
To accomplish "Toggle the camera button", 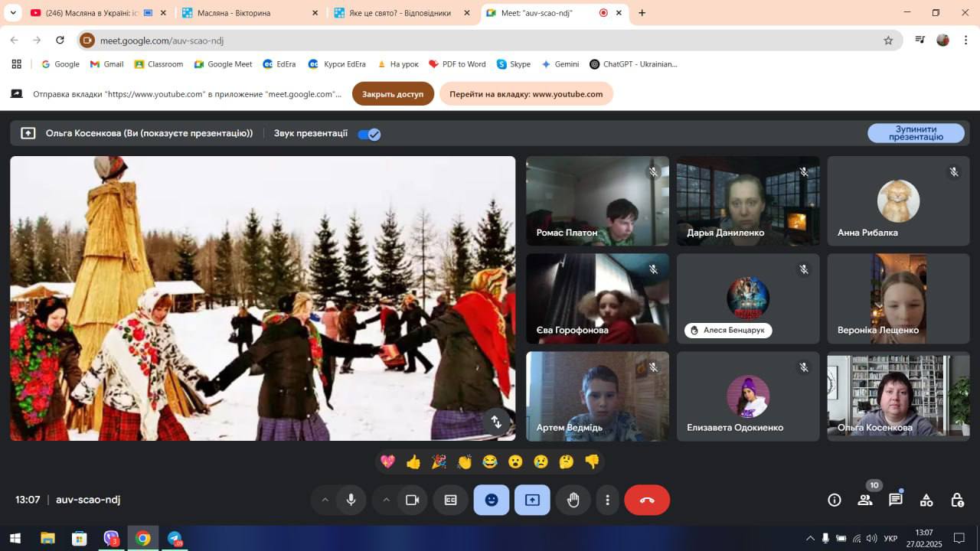I will pos(412,500).
